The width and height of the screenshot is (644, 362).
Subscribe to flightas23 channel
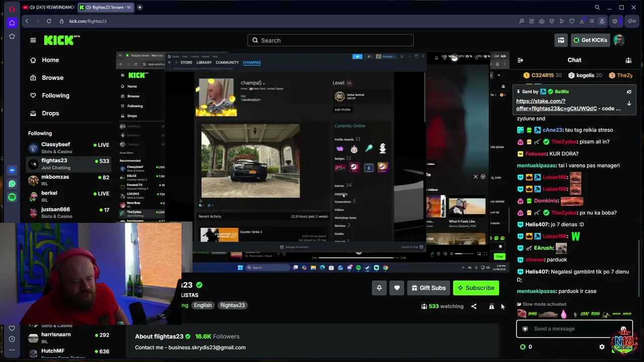click(476, 288)
